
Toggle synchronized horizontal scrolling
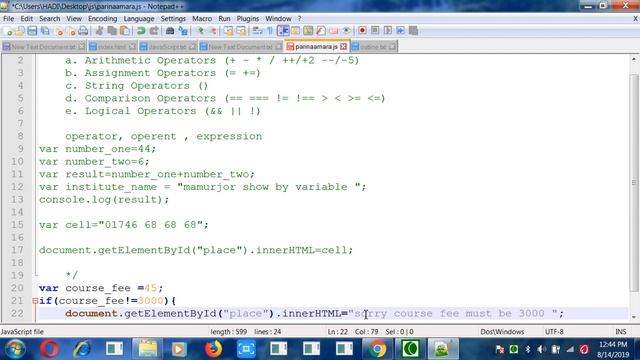pyautogui.click(x=241, y=31)
